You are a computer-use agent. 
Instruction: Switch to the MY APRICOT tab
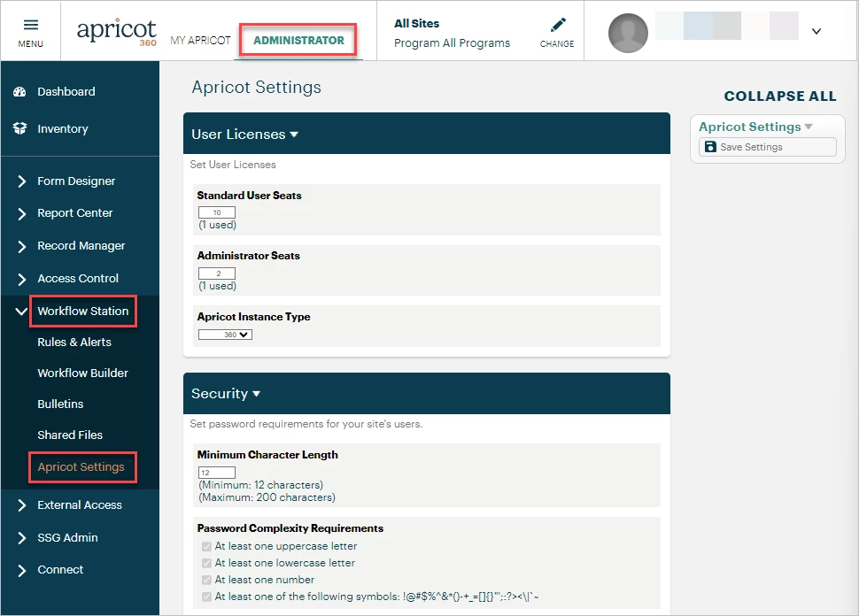(x=200, y=41)
